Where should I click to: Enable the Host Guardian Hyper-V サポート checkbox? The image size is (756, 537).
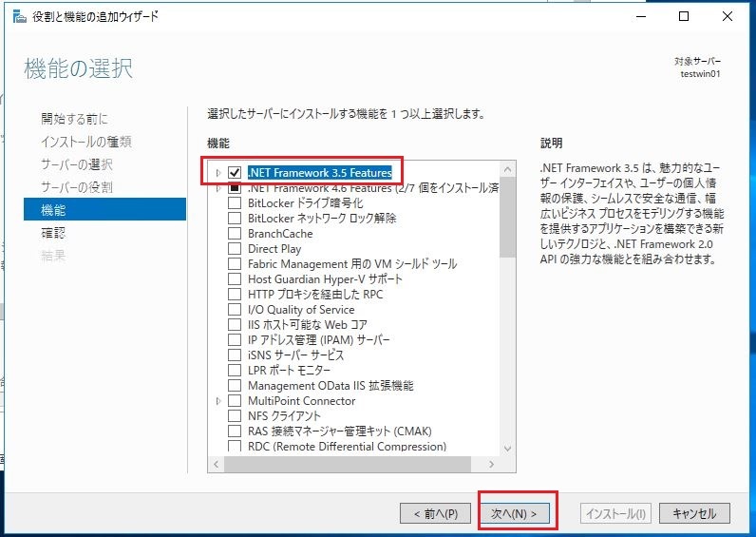coord(235,278)
